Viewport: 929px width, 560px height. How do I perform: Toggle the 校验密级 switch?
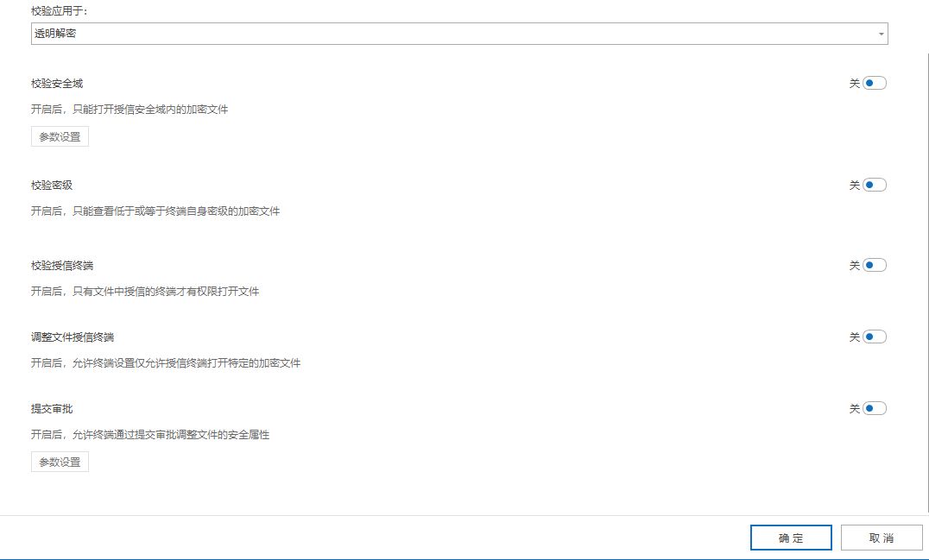point(875,186)
